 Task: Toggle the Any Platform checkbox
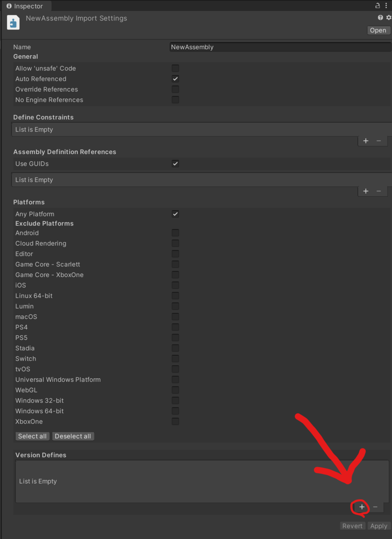point(175,214)
